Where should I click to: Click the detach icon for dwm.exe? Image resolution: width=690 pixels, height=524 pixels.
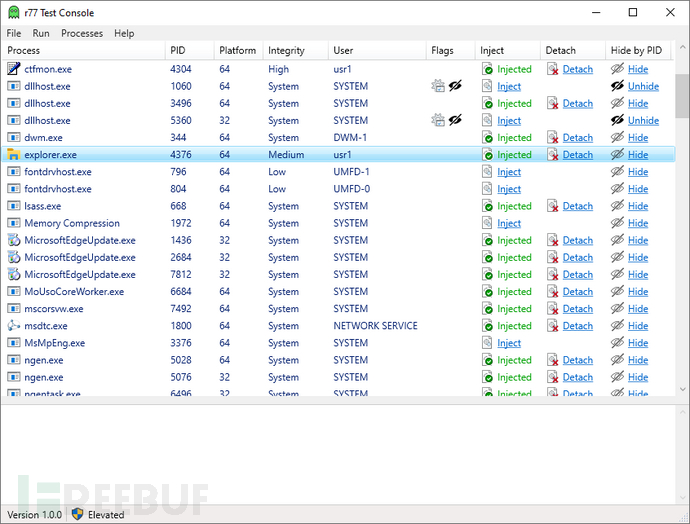[x=553, y=138]
